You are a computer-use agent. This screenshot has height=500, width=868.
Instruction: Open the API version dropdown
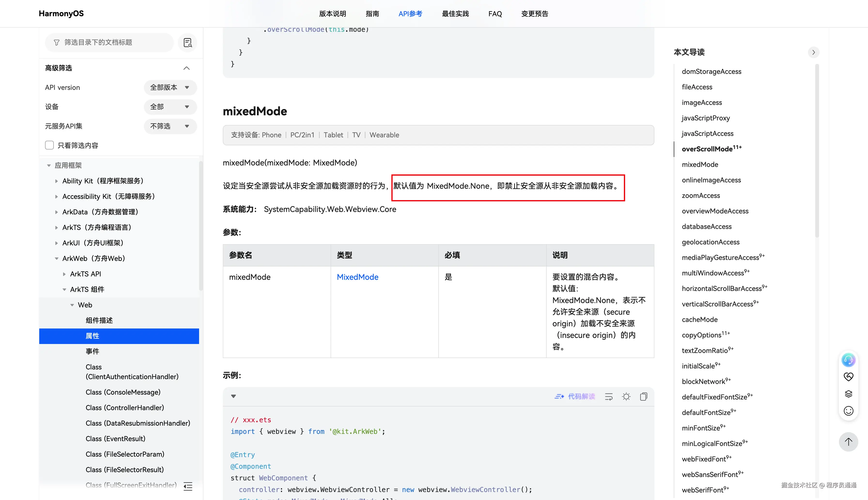tap(170, 87)
